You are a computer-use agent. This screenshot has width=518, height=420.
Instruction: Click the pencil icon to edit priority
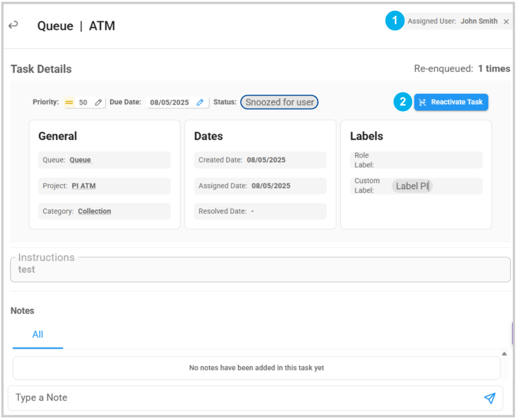click(98, 103)
